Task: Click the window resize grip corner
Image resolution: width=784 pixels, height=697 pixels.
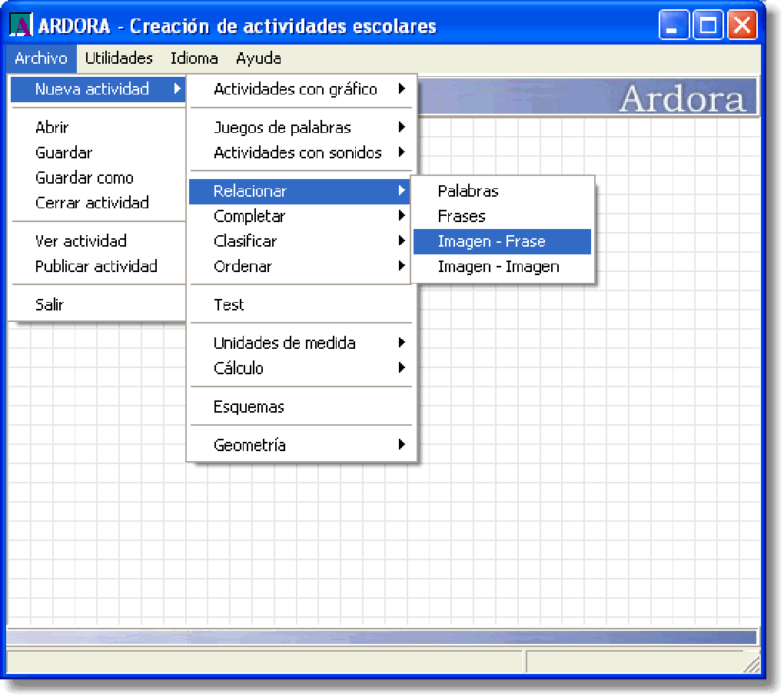Action: [x=752, y=665]
